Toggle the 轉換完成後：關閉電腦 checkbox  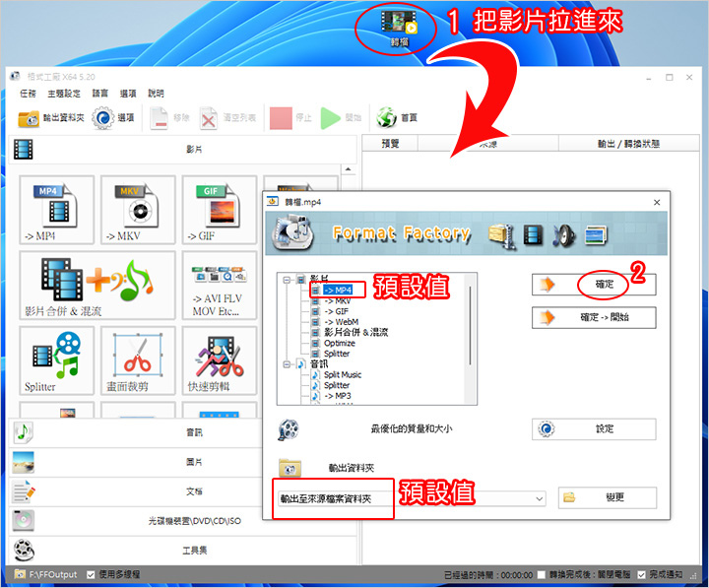coord(542,575)
